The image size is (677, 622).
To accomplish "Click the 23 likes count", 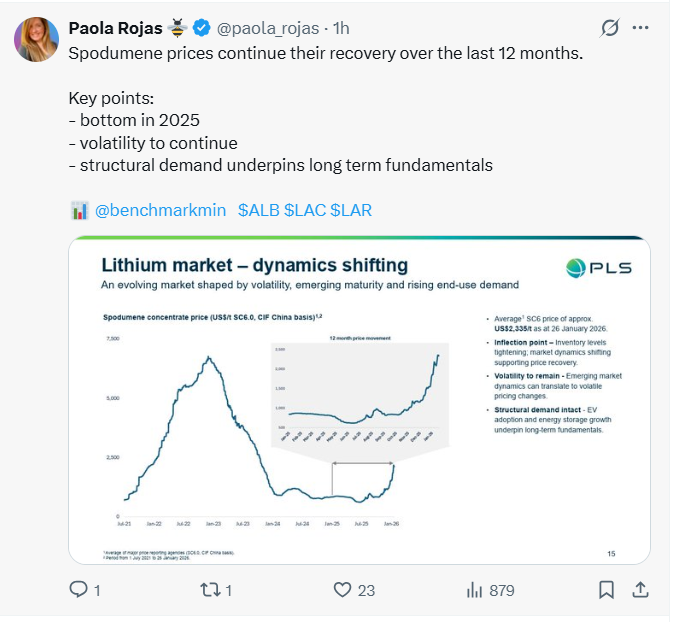I will tap(366, 591).
